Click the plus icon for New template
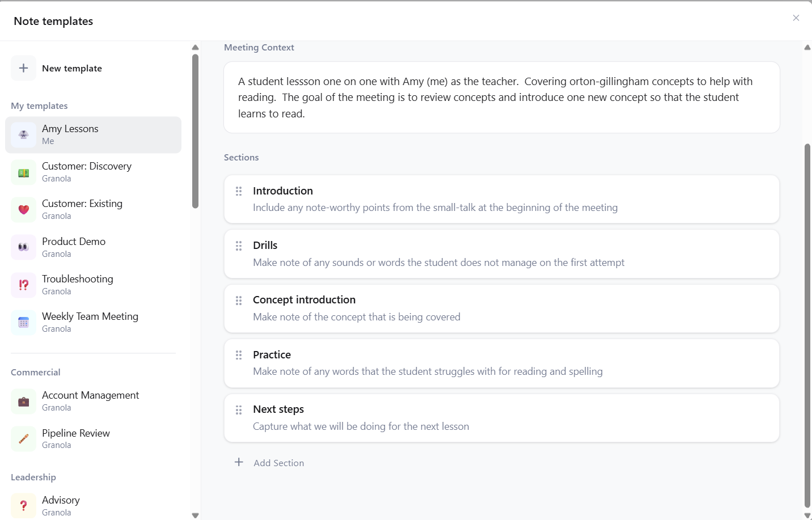 pyautogui.click(x=23, y=68)
